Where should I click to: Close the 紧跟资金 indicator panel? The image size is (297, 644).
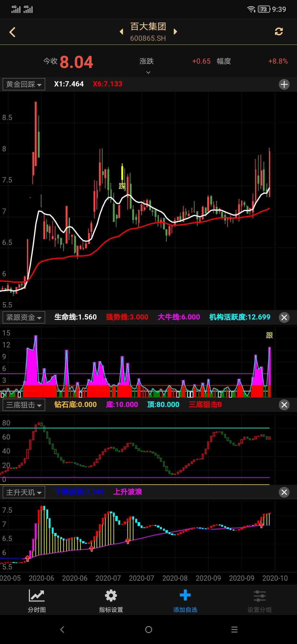[284, 317]
